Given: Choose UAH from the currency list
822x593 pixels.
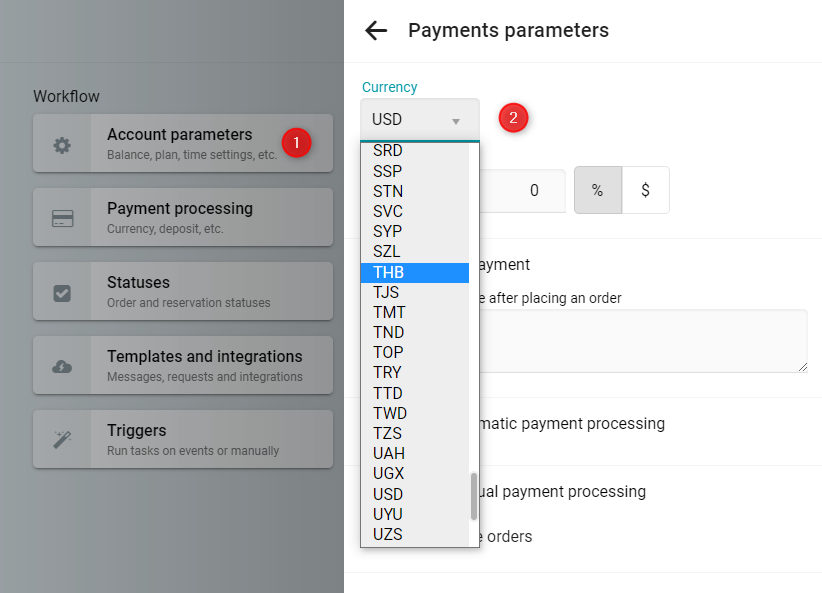Looking at the screenshot, I should [415, 453].
